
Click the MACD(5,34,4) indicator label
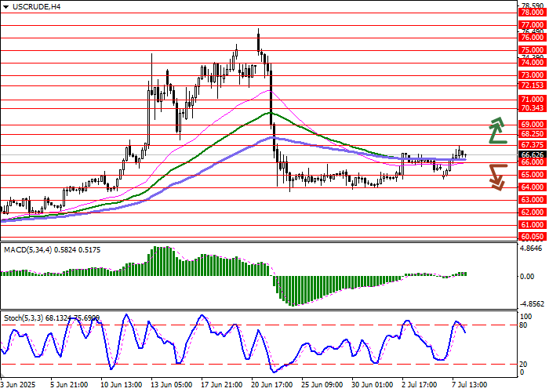tap(31, 249)
